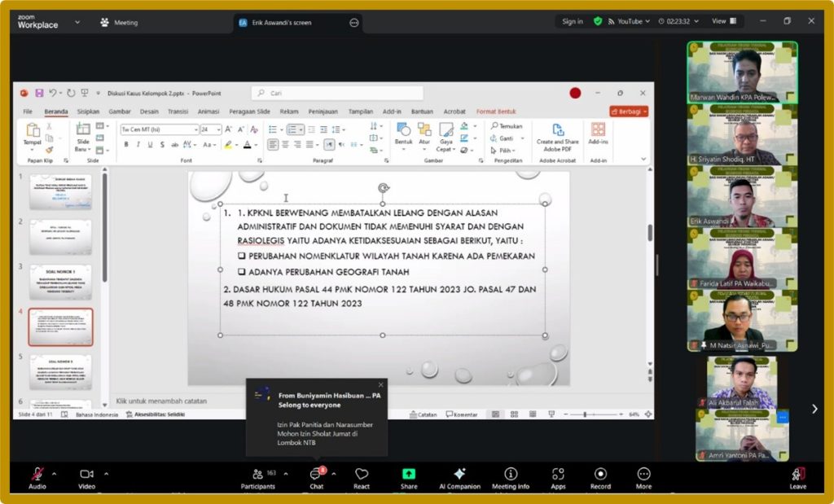Click the React heart icon
Viewport: 834px width, 504px height.
point(362,475)
